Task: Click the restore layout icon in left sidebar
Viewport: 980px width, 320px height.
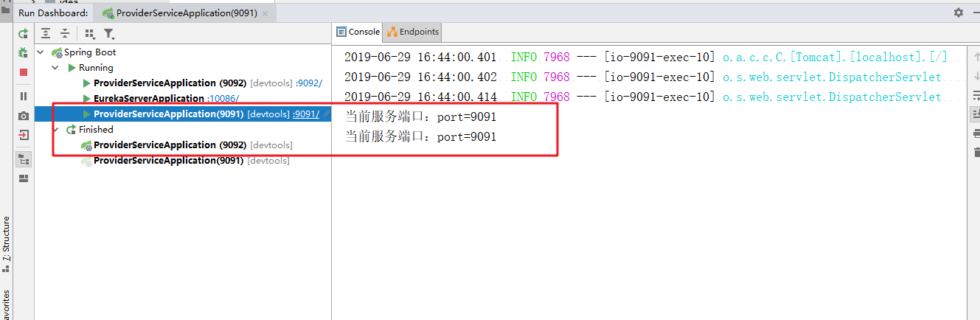Action: pos(24,178)
